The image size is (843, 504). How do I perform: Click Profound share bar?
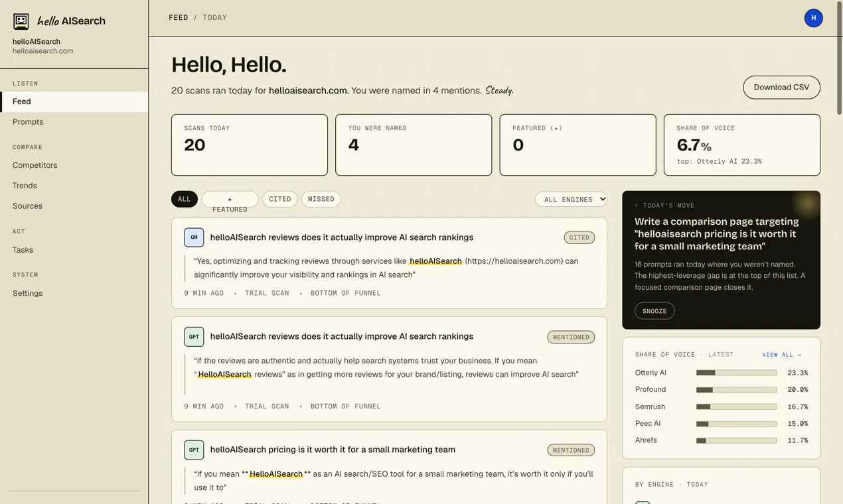coord(736,390)
